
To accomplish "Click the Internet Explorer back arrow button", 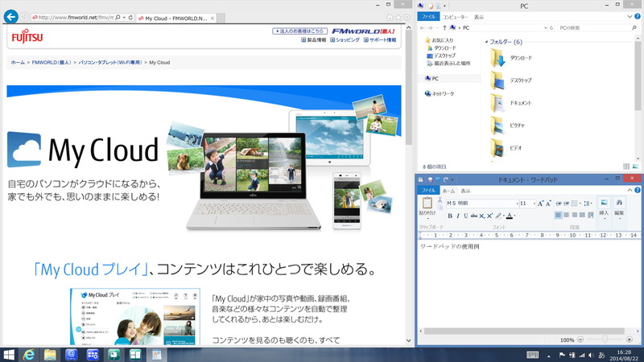I will [x=11, y=17].
